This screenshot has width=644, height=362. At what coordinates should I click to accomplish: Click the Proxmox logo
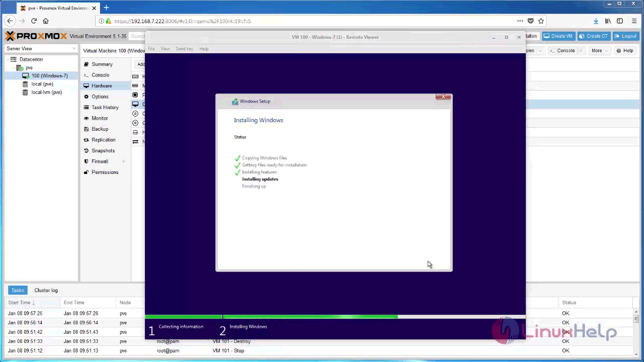pos(36,36)
